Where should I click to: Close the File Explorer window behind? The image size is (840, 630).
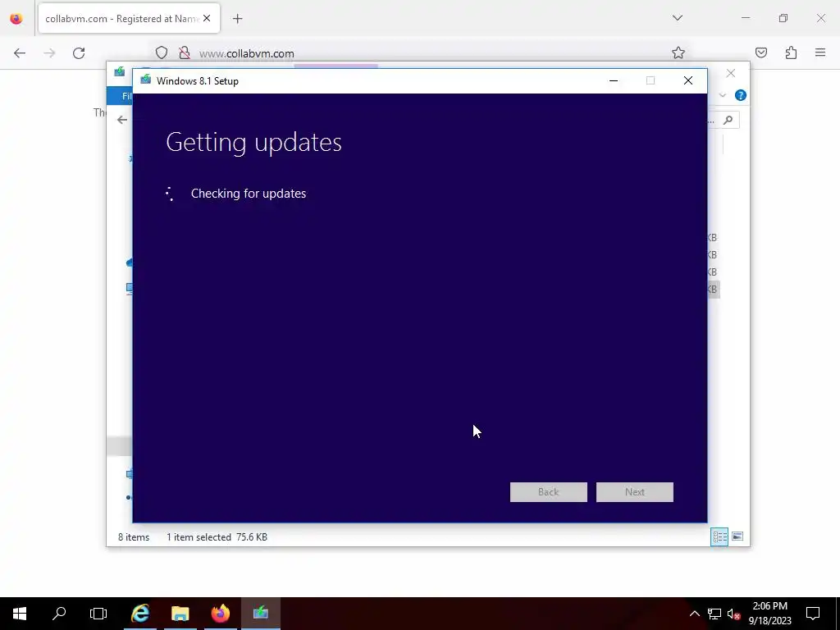(731, 73)
